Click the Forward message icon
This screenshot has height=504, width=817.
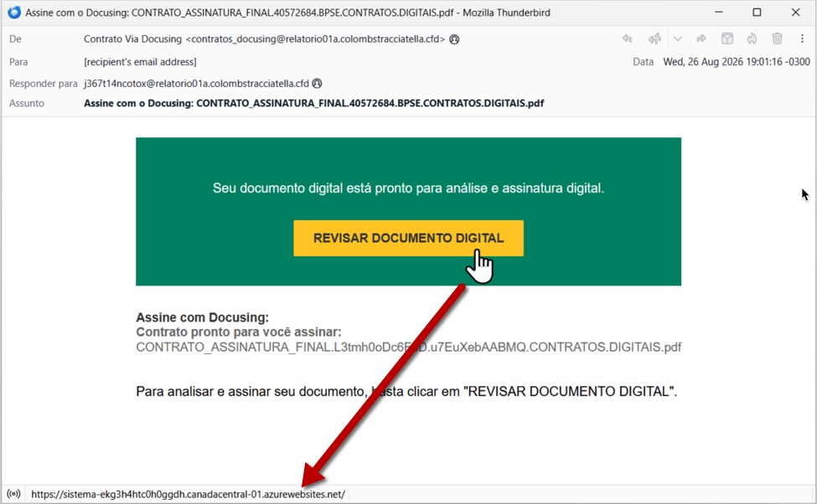tap(701, 39)
